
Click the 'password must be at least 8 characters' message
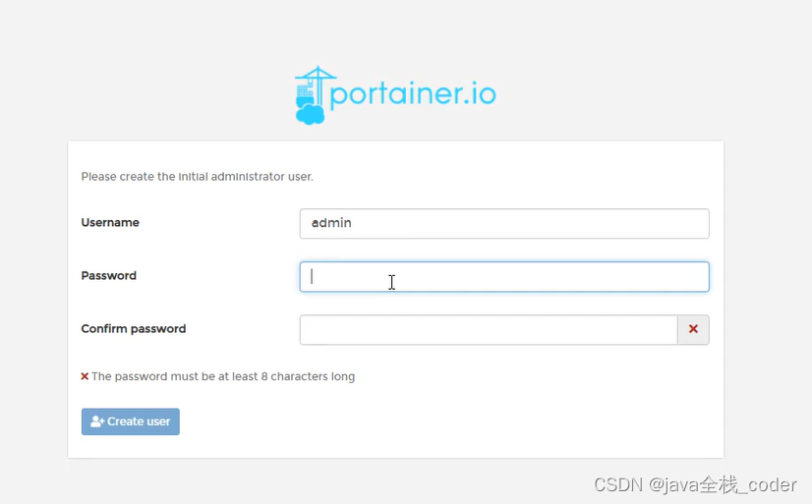(223, 376)
